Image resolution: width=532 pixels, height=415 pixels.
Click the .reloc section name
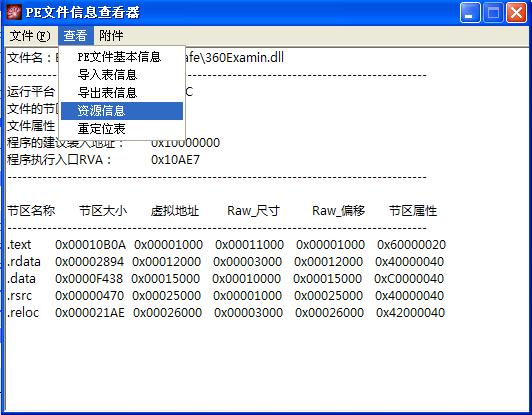pyautogui.click(x=23, y=312)
